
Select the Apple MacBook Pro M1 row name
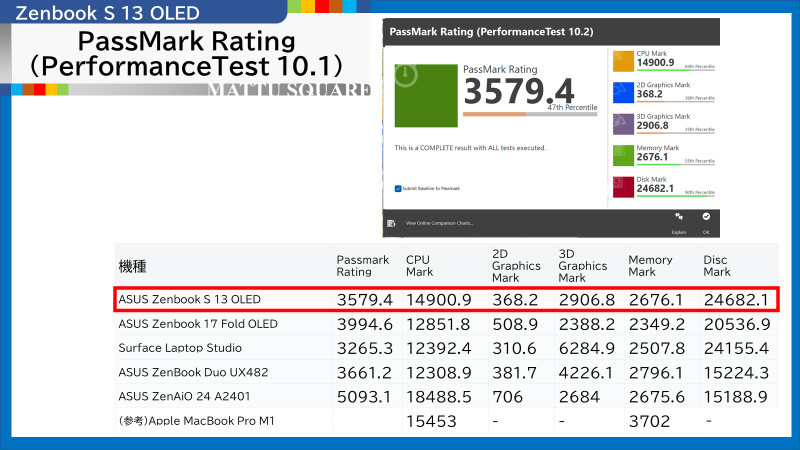196,421
